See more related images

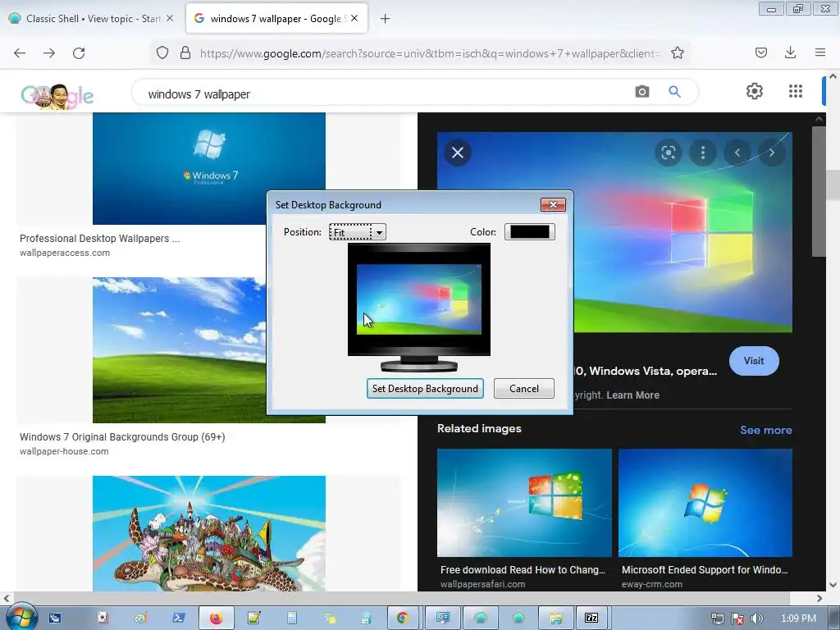[x=765, y=430]
